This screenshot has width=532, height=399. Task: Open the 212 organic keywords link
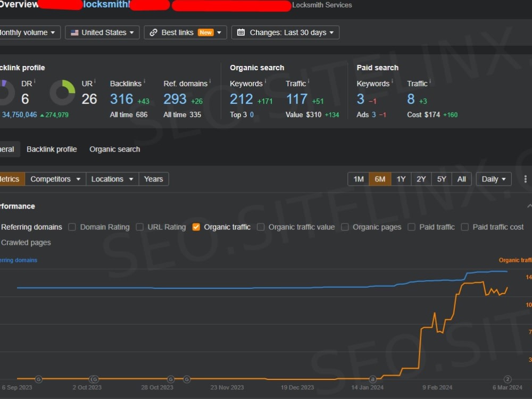(241, 99)
